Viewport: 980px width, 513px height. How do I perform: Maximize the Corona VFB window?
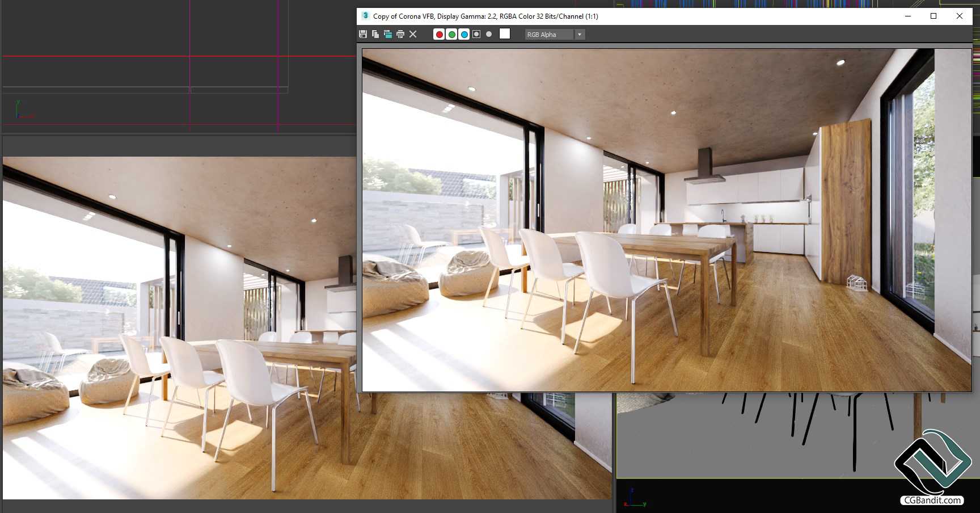tap(933, 16)
